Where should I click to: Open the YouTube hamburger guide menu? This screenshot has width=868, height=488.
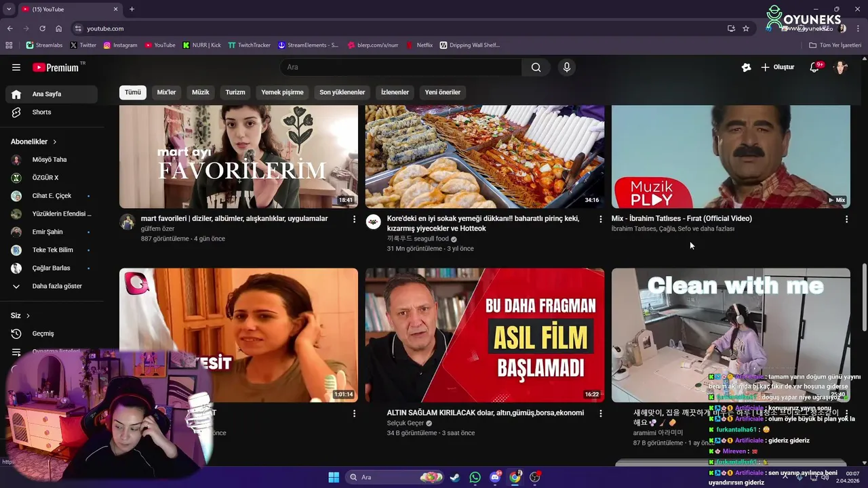coord(16,67)
